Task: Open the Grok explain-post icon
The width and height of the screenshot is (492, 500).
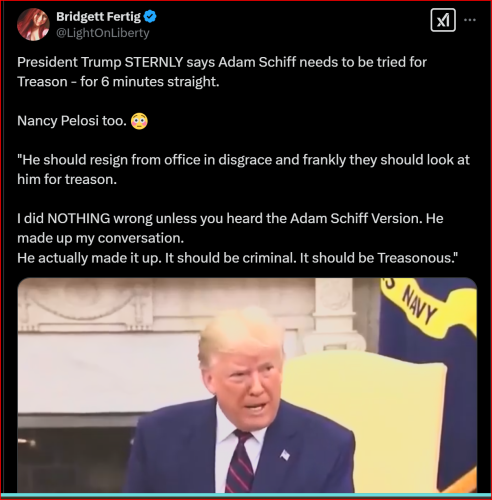Action: tap(443, 20)
